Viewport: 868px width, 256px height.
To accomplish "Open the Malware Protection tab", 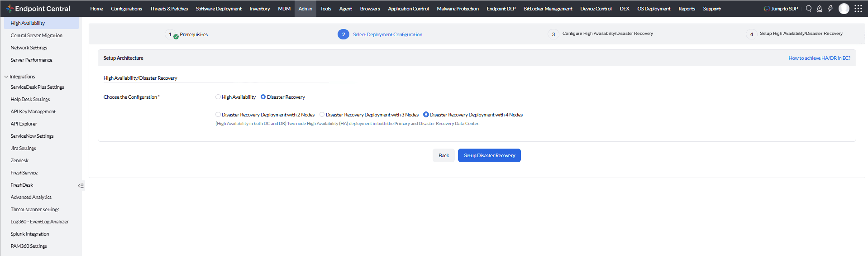I will [x=458, y=9].
